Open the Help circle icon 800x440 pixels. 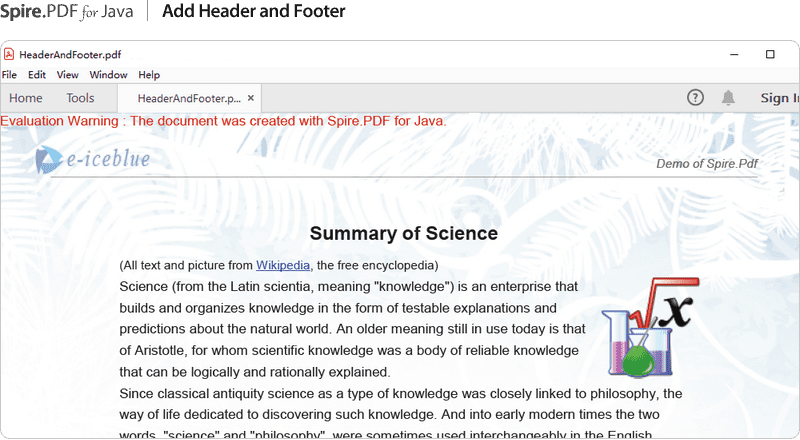(x=695, y=97)
